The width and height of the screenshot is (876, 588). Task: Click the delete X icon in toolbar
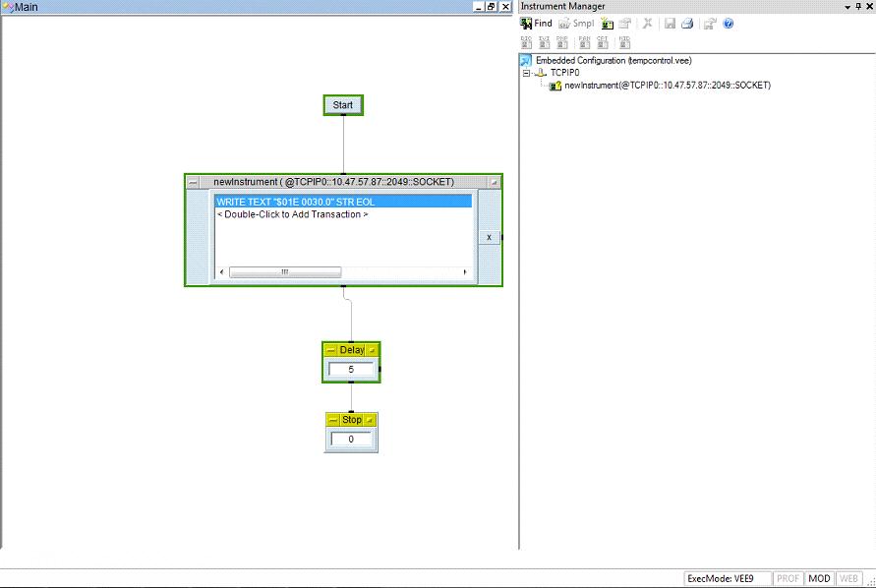coord(647,24)
